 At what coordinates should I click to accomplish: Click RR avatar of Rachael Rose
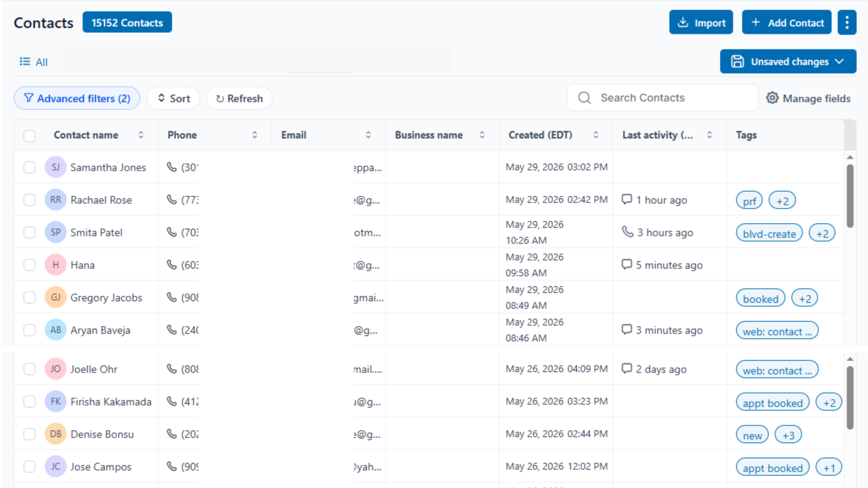tap(56, 199)
